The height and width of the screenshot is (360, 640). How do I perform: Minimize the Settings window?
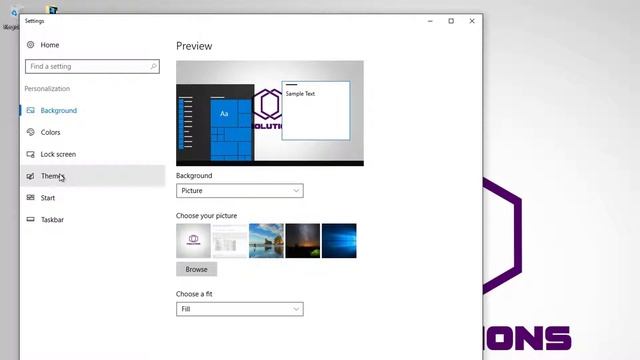pos(430,21)
